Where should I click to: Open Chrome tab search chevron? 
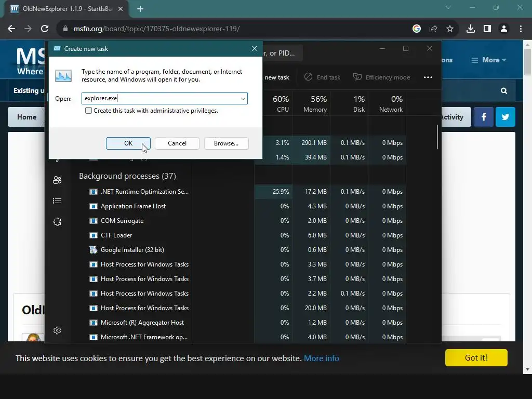pyautogui.click(x=448, y=7)
